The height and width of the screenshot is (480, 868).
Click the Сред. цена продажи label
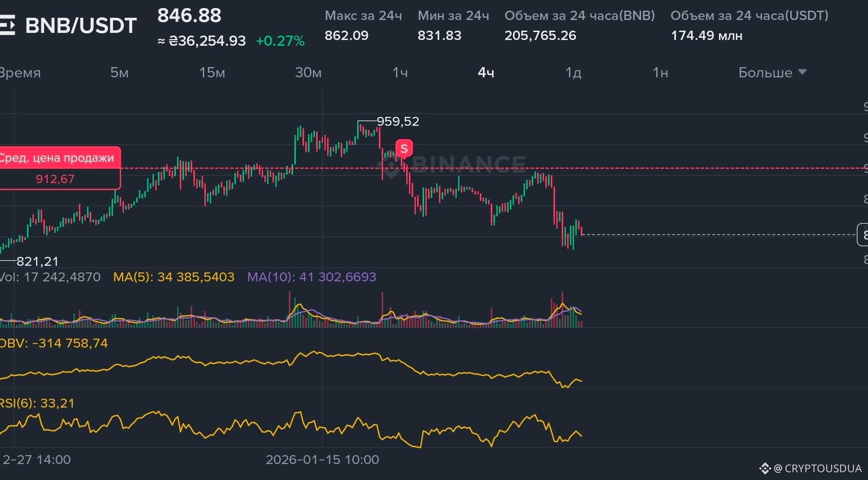[57, 158]
